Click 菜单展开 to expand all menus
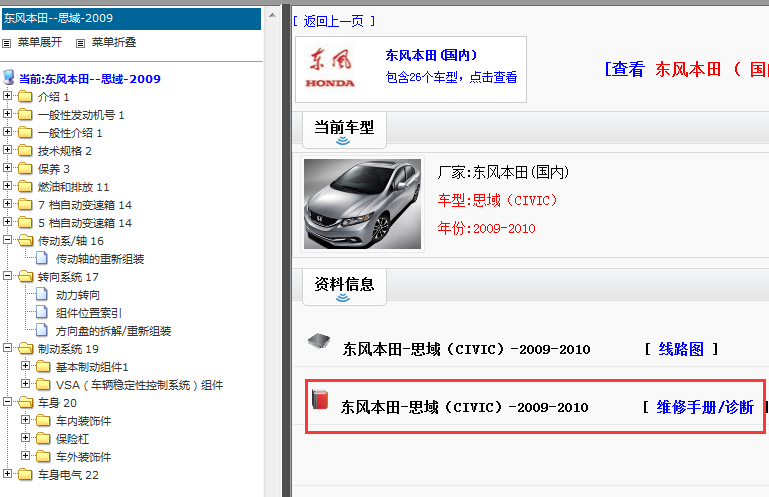Viewport: 769px width, 497px height. (x=40, y=43)
